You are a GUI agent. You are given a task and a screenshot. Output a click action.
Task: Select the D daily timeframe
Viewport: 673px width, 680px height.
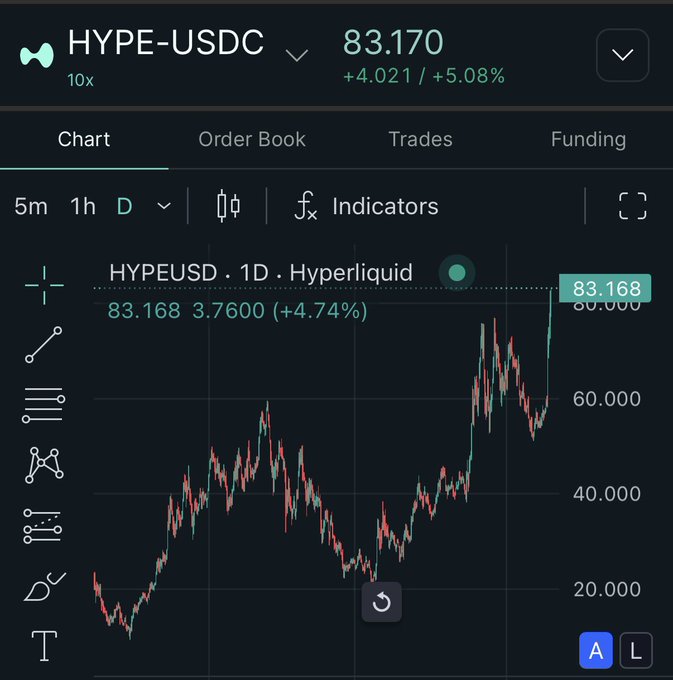coord(124,206)
